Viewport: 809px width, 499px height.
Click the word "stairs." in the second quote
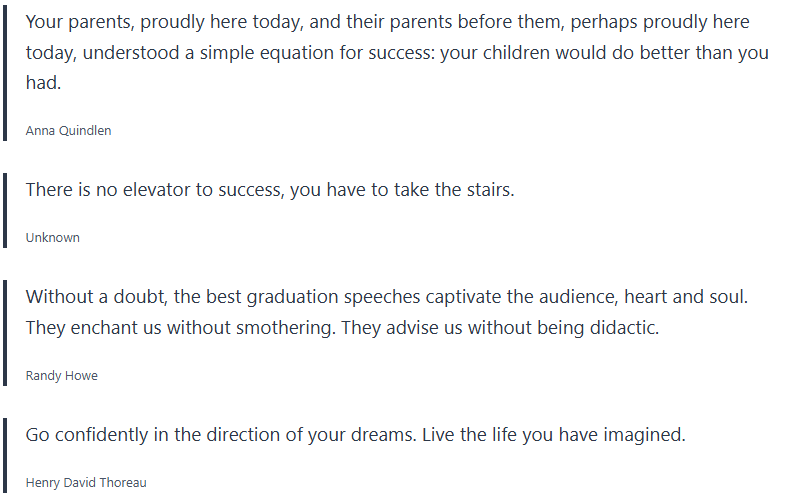tap(488, 189)
